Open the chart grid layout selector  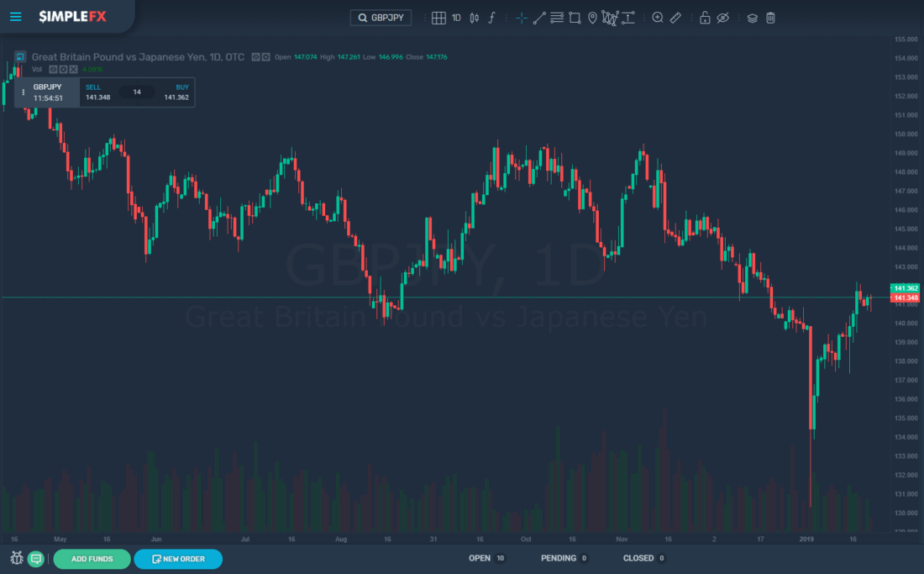tap(438, 17)
